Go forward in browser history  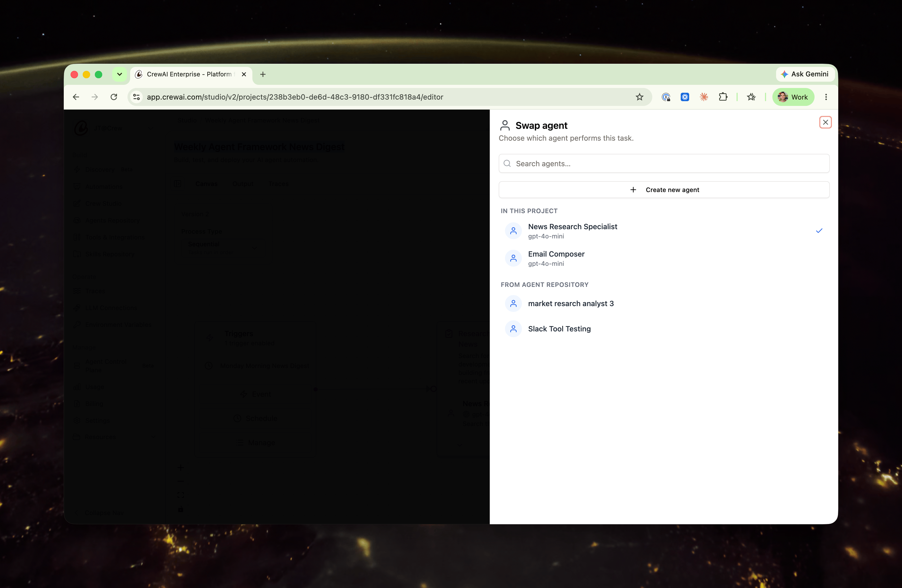[x=95, y=97]
